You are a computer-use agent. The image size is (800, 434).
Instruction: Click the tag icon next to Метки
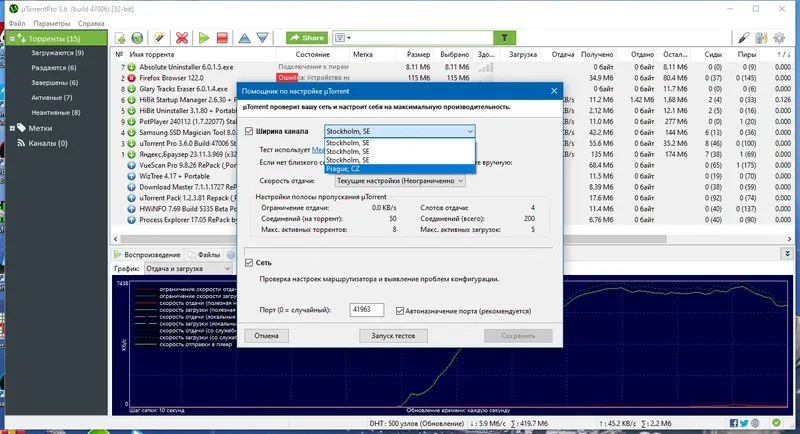pyautogui.click(x=21, y=128)
